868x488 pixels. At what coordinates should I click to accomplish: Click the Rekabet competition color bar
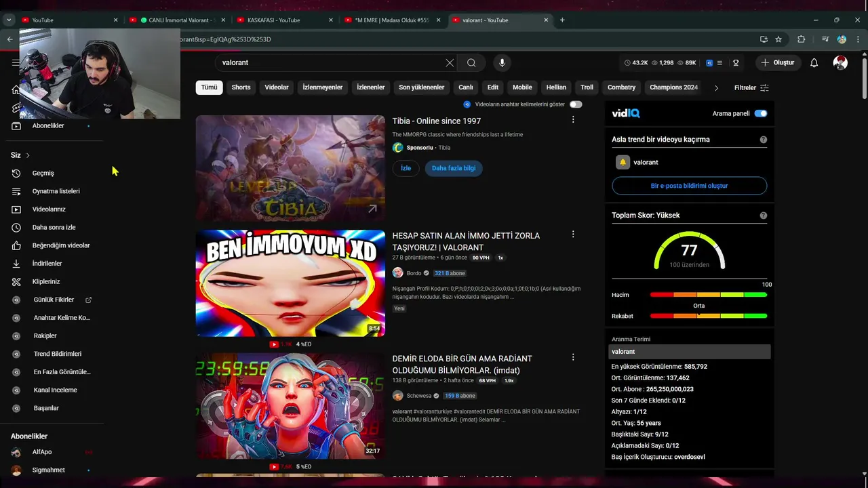click(709, 316)
